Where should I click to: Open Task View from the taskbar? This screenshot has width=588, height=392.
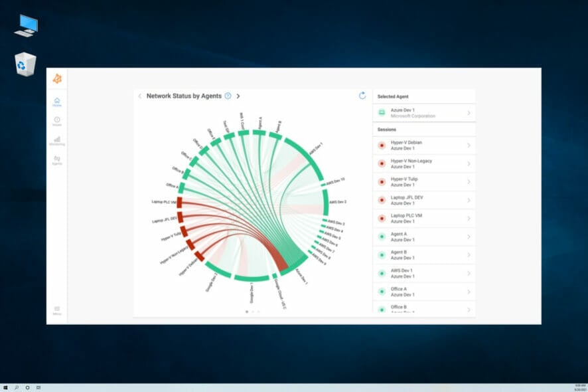tap(38, 387)
